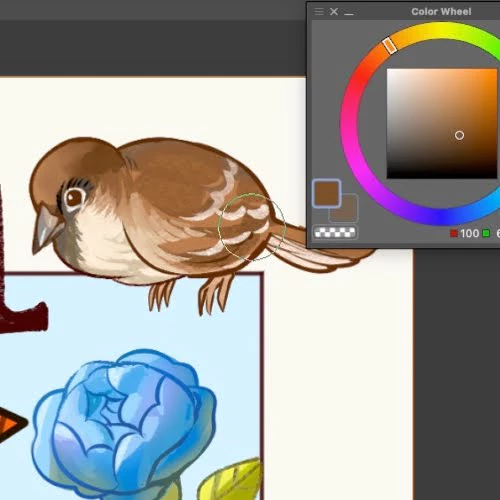
Task: Click the sparrow's eye on the canvas
Action: (x=74, y=198)
